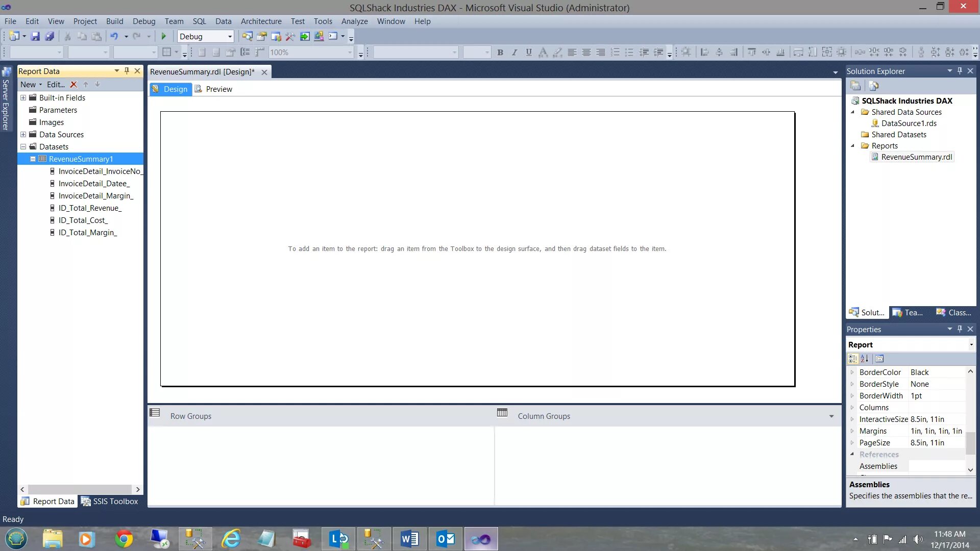Click the Save All icon
The height and width of the screenshot is (551, 980).
click(50, 36)
